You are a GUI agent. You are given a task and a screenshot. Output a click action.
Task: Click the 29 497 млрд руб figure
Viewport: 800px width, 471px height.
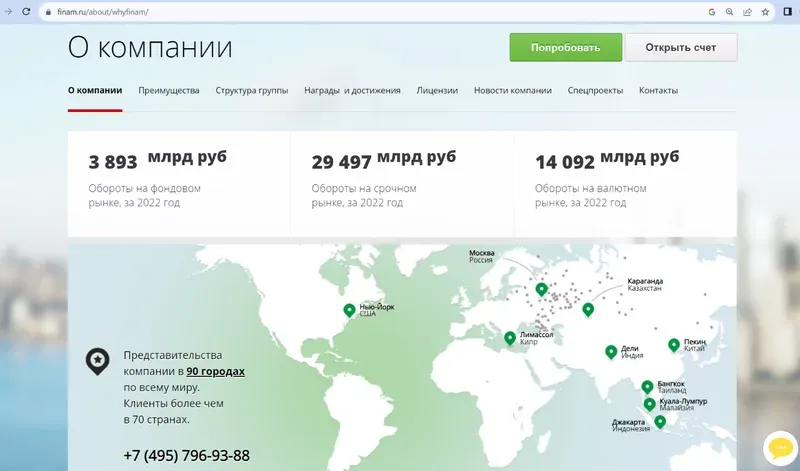384,160
